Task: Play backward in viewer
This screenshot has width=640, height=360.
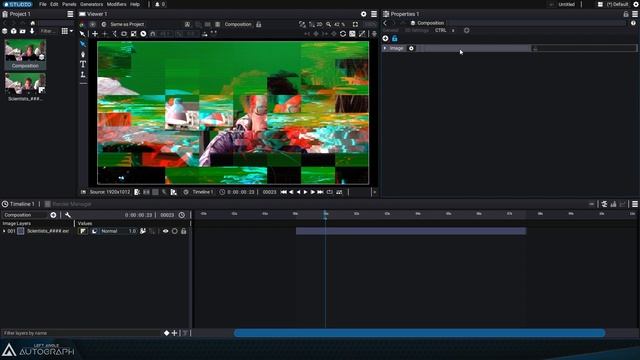Action: [x=298, y=192]
